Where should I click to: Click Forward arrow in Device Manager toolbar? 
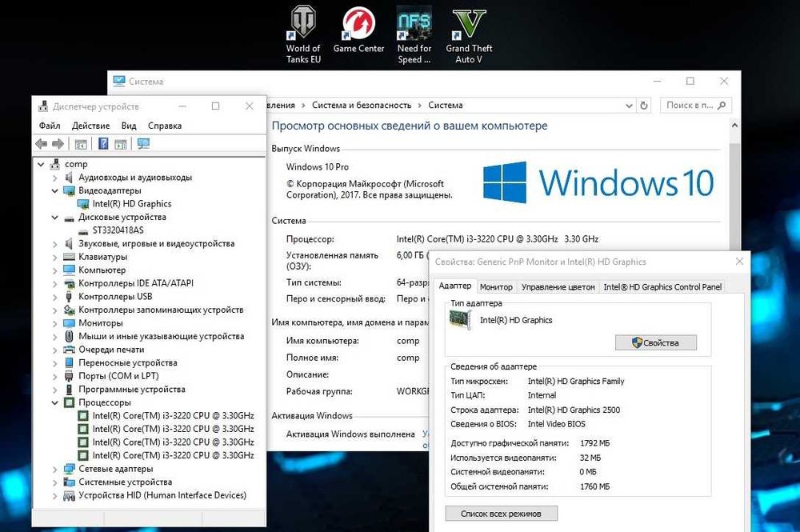coord(58,144)
